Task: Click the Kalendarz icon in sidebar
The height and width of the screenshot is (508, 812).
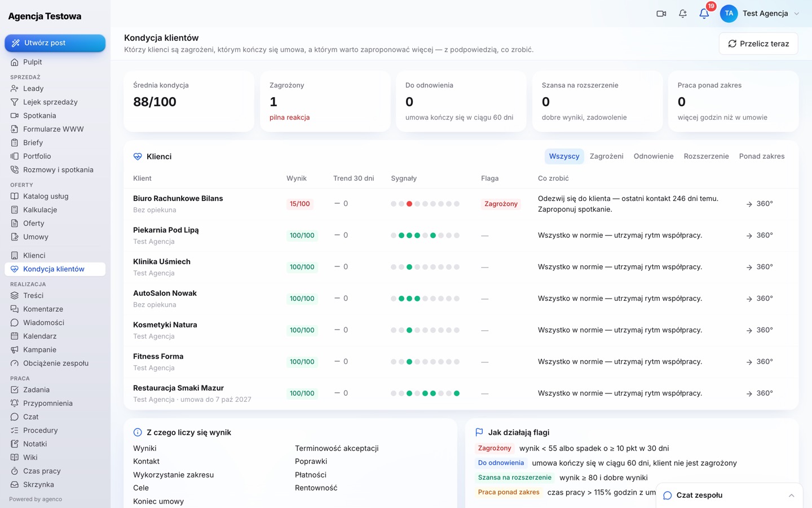Action: (x=15, y=336)
